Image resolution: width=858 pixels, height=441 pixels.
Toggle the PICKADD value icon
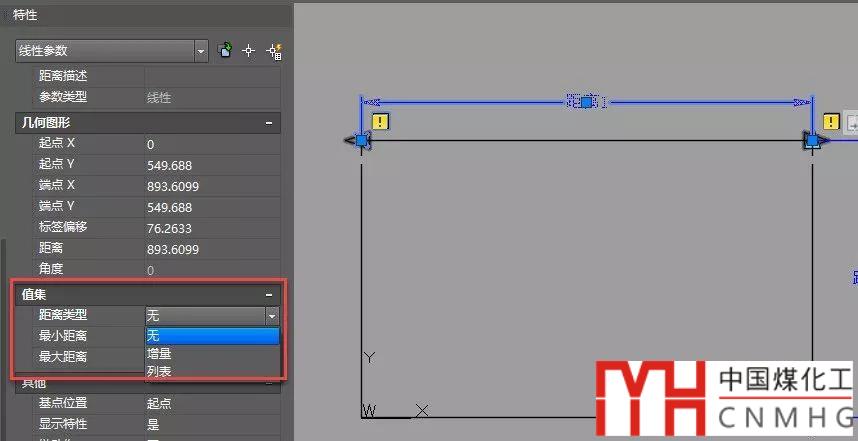tap(225, 51)
